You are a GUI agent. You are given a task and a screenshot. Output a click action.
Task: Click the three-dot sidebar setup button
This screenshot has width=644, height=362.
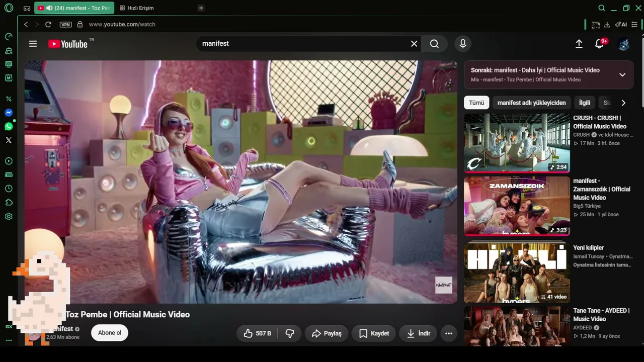click(9, 340)
